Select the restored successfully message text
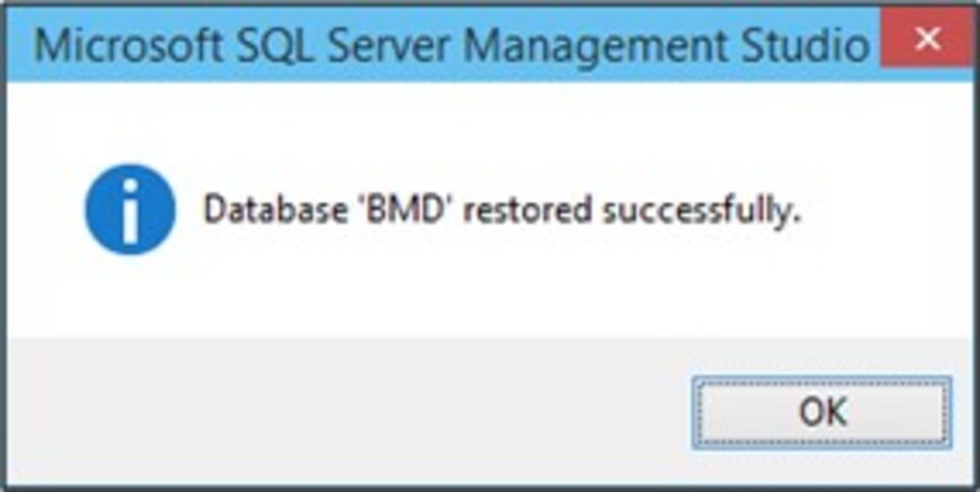 (502, 211)
